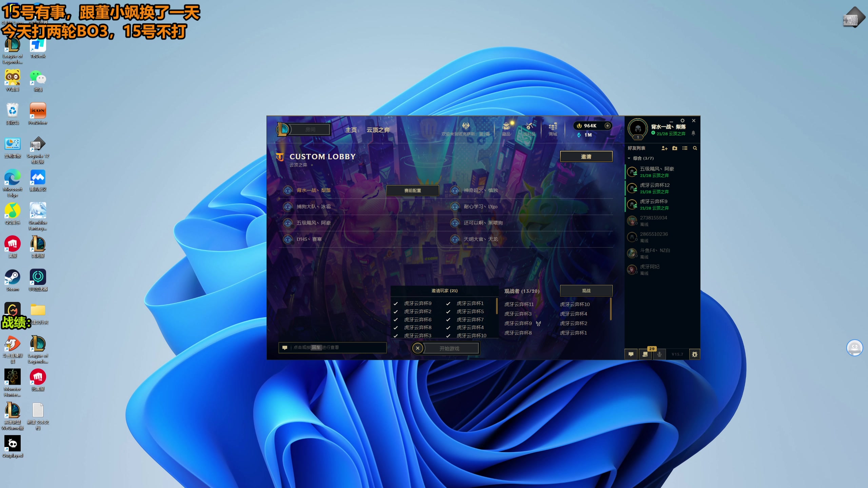Viewport: 868px width, 488px height.
Task: Click the 邀请玩家 (21) list header
Action: click(444, 291)
